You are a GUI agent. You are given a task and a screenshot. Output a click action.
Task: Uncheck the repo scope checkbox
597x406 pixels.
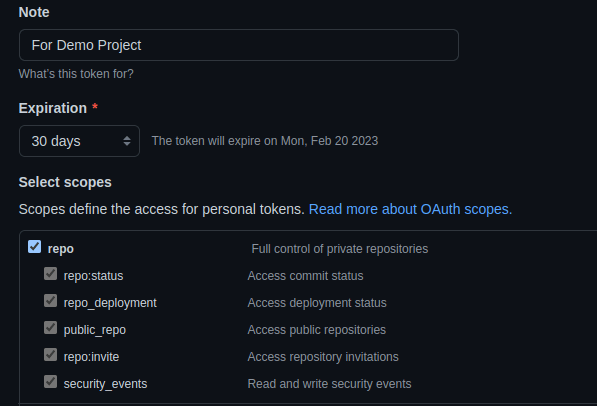35,247
